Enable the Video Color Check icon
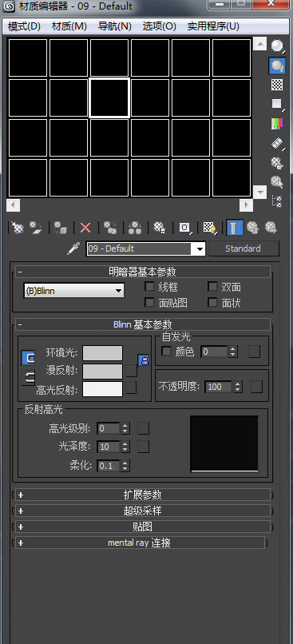The width and height of the screenshot is (293, 644). click(x=277, y=123)
